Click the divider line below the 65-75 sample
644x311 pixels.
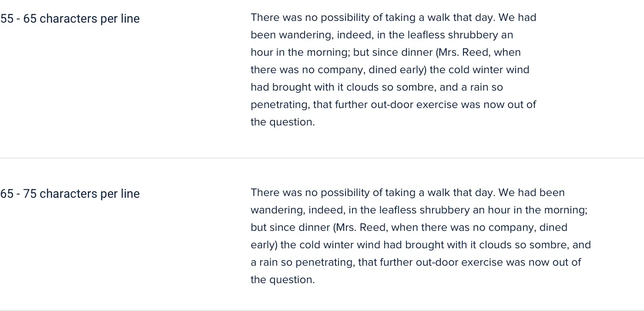[322, 310]
